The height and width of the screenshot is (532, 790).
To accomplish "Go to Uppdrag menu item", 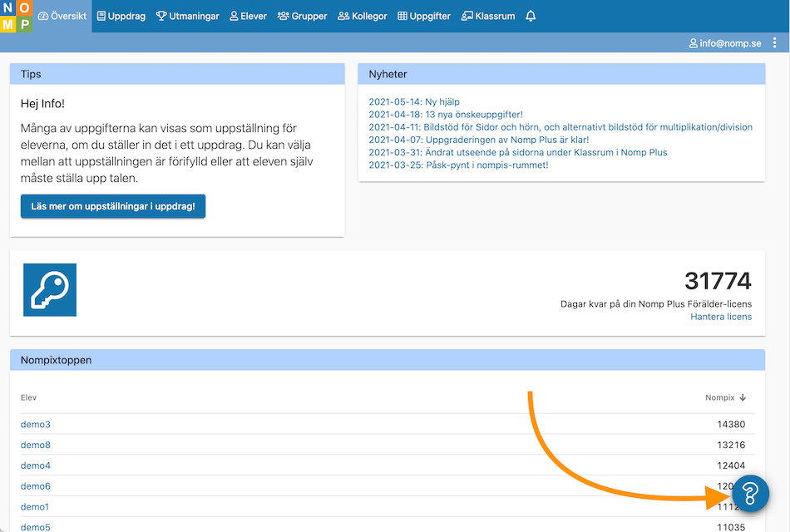I will point(121,16).
